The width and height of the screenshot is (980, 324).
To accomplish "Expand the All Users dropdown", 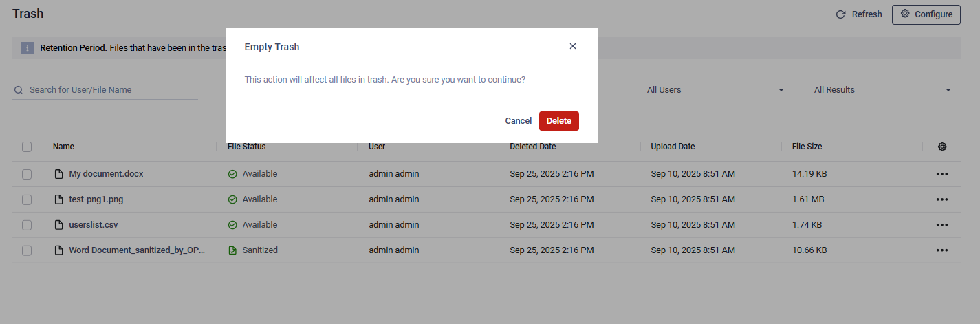I will (x=715, y=90).
